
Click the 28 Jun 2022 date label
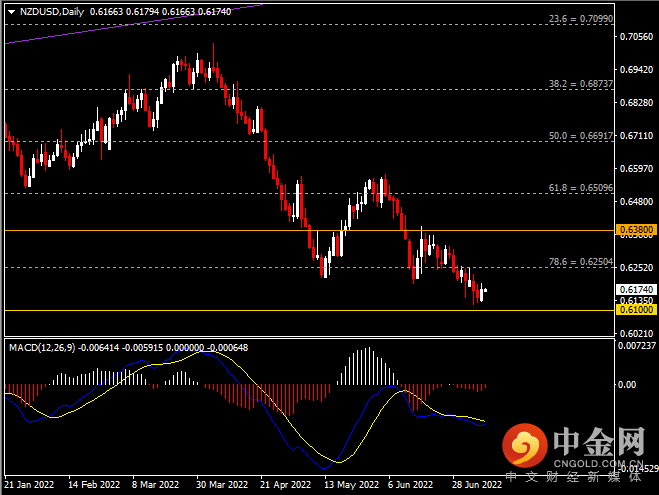pos(477,484)
